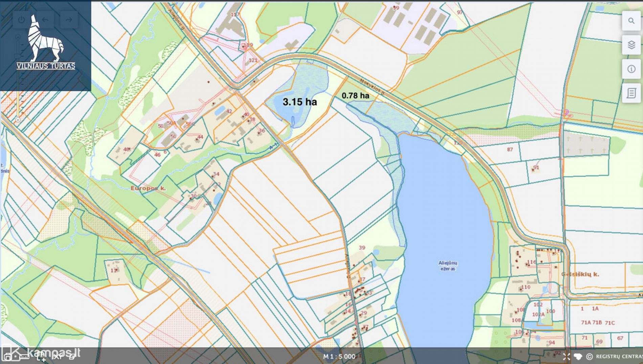
Task: Click house number 34 on map
Action: coord(216,174)
